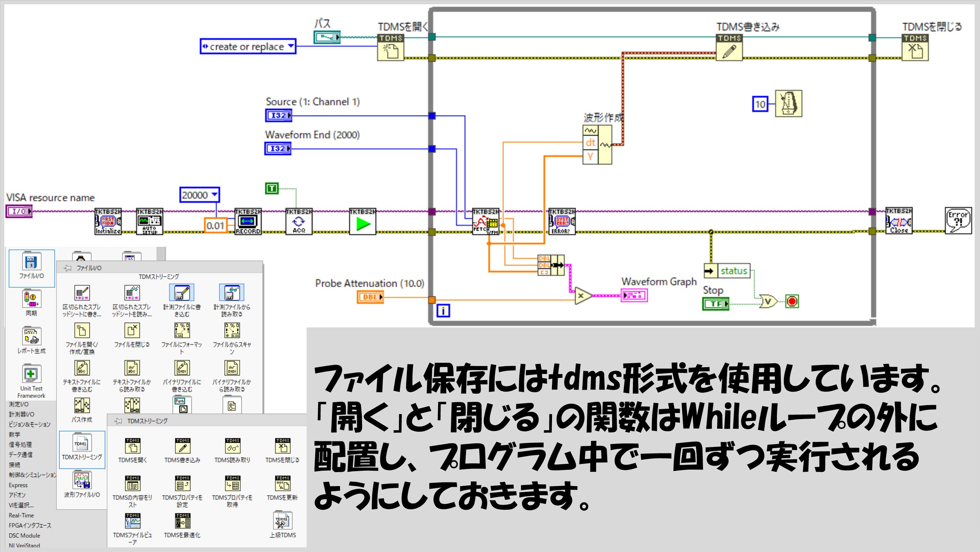This screenshot has width=980, height=552.
Task: Open 計測器I/O category in functions list
Action: [x=21, y=414]
